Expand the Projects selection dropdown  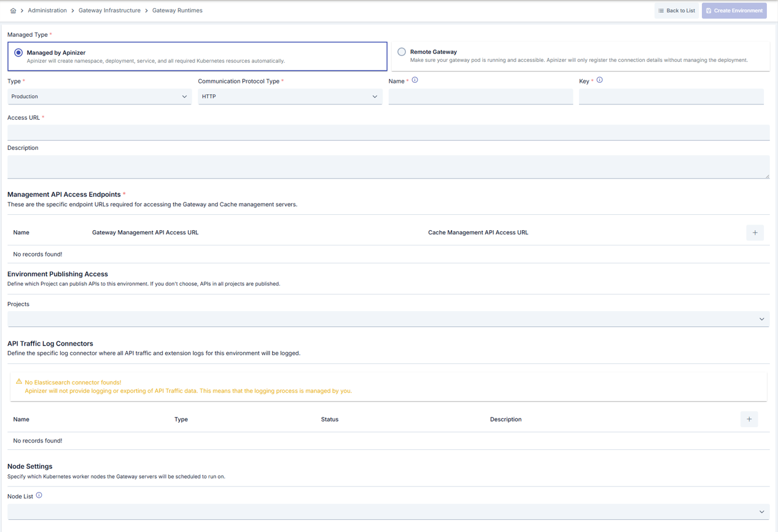(388, 318)
